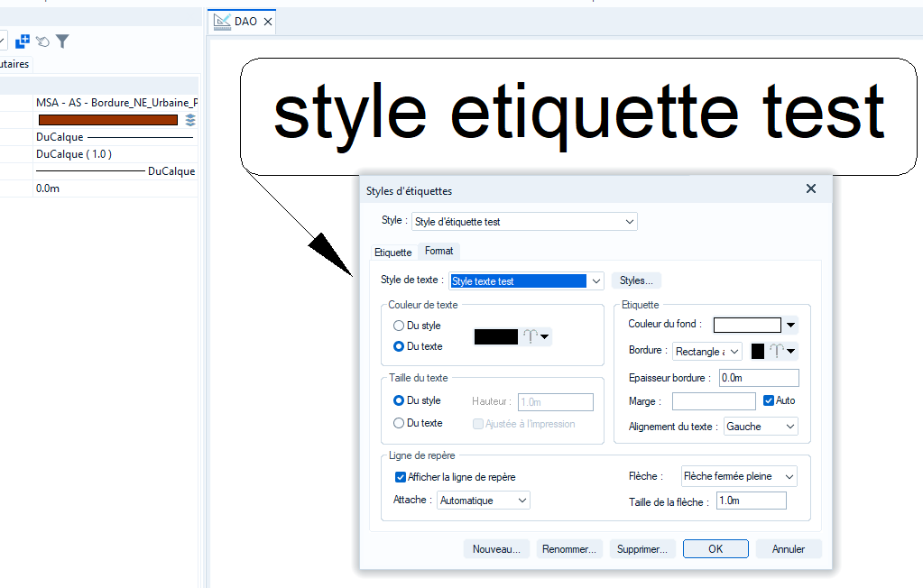Select 'Du style' radio under Couleur de texte
Image resolution: width=923 pixels, height=588 pixels.
399,326
